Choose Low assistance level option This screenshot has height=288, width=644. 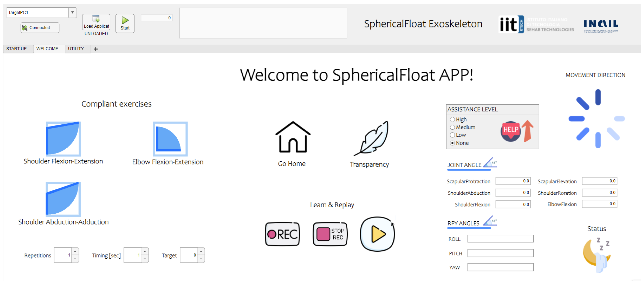tap(452, 135)
